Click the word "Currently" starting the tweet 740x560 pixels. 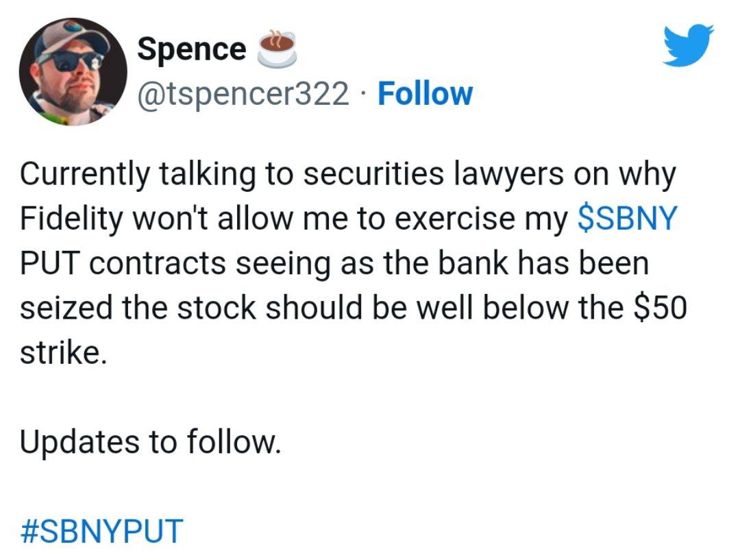click(x=84, y=175)
